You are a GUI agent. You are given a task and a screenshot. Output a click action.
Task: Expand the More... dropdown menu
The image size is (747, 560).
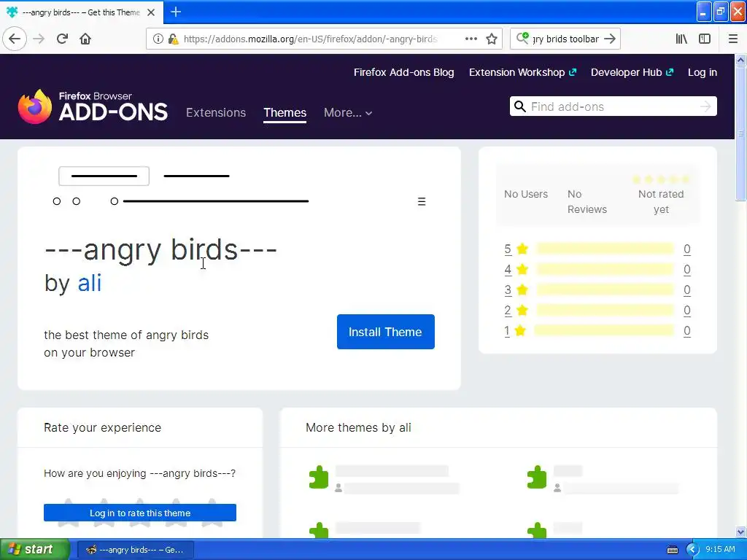348,113
